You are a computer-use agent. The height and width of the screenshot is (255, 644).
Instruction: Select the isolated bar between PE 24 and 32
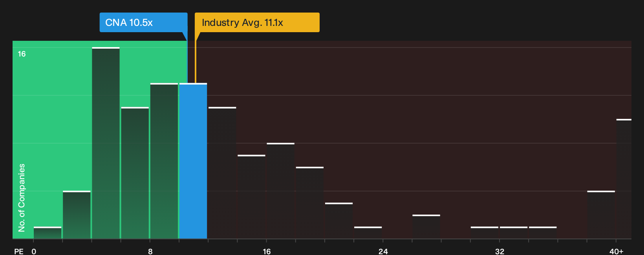click(x=426, y=227)
